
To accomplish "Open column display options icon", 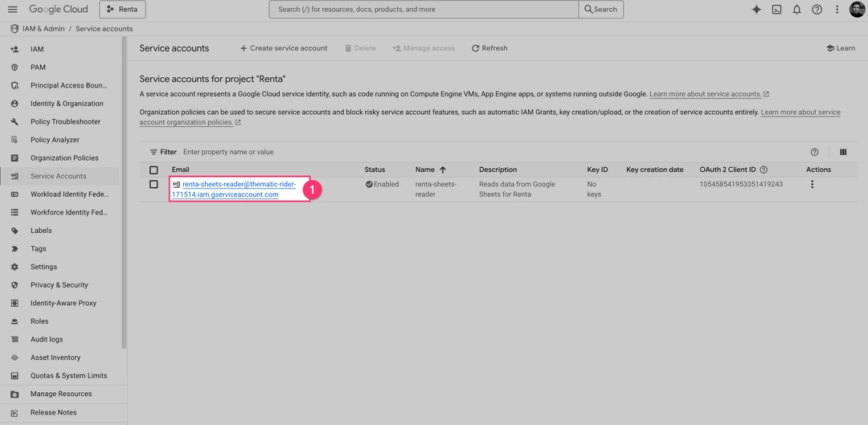I will (843, 152).
